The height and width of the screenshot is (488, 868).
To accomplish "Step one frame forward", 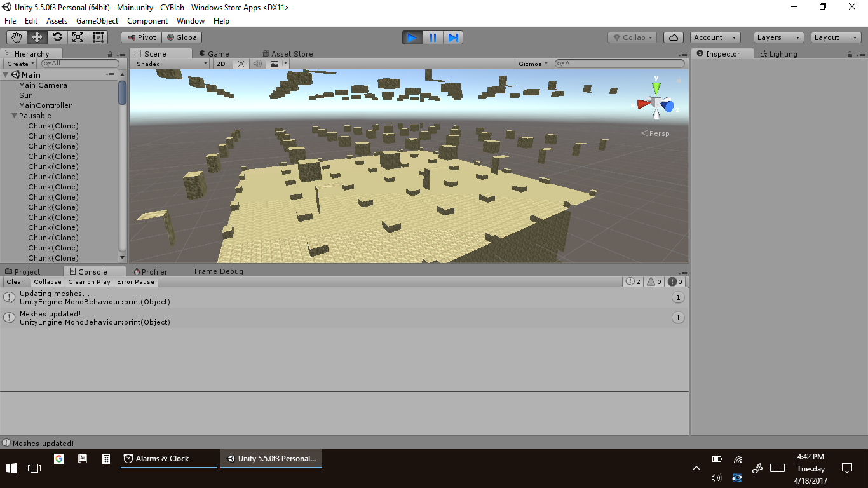I will [453, 37].
